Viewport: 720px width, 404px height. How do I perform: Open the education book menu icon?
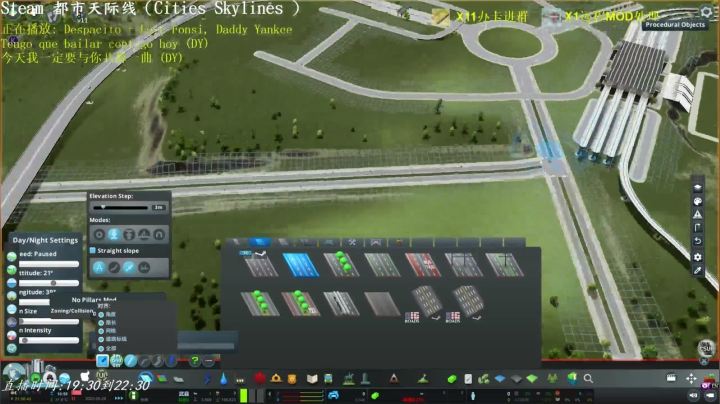[312, 379]
